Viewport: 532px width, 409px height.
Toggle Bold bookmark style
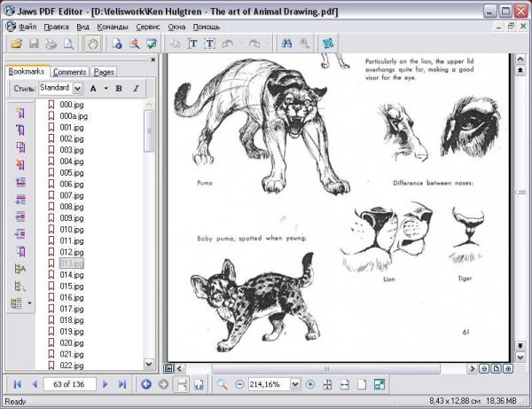(x=121, y=89)
